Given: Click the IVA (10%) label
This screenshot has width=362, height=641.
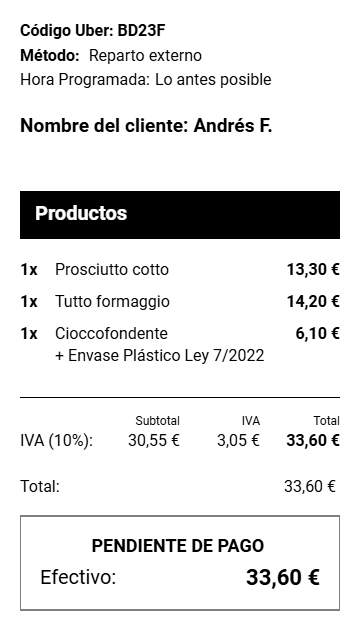Looking at the screenshot, I should (57, 441).
